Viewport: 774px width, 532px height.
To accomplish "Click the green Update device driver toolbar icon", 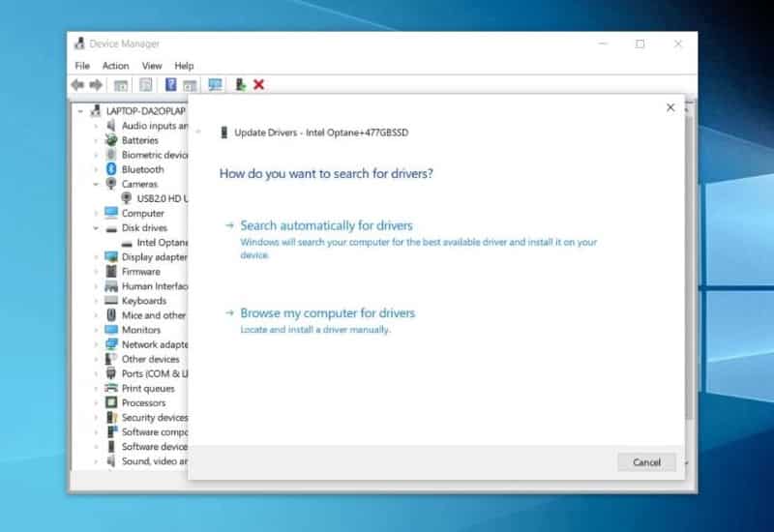I will (x=239, y=85).
